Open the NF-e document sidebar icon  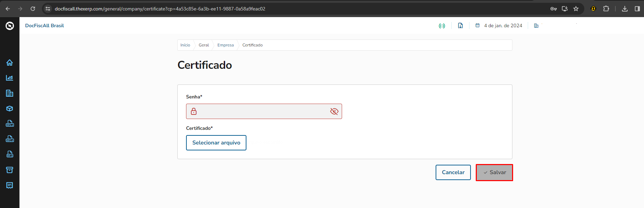click(x=10, y=154)
